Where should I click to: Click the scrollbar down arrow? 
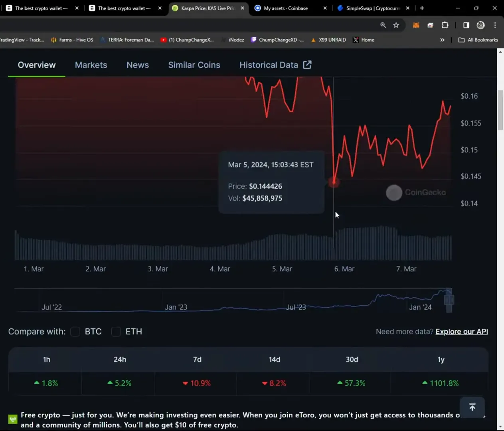500,426
